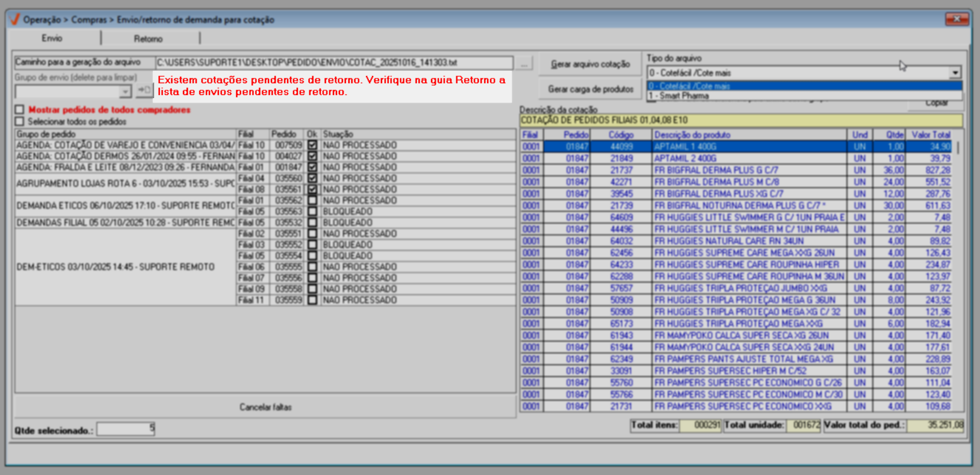This screenshot has height=475, width=980.
Task: Click the Cancelar faltas button
Action: (x=265, y=407)
